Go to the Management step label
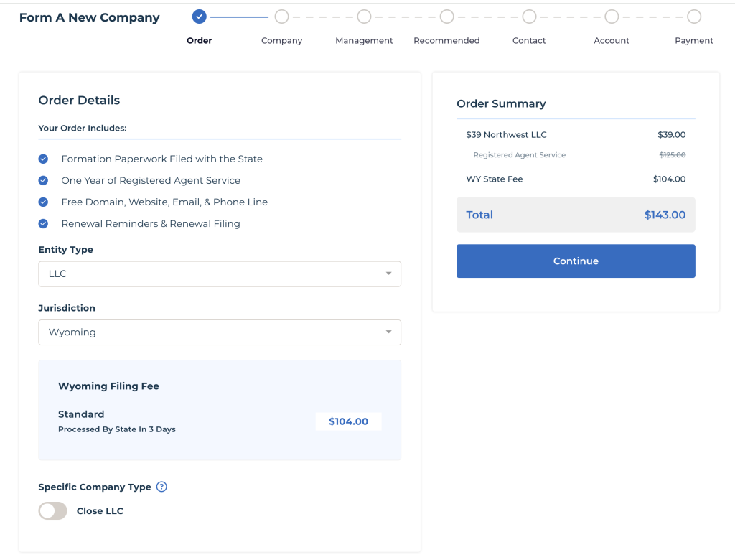735x560 pixels. (x=364, y=41)
